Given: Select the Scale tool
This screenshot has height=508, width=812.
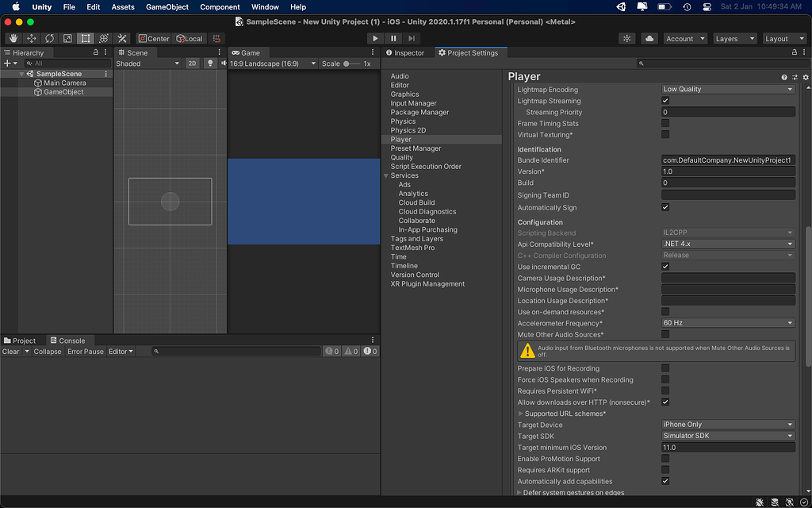Looking at the screenshot, I should [67, 38].
